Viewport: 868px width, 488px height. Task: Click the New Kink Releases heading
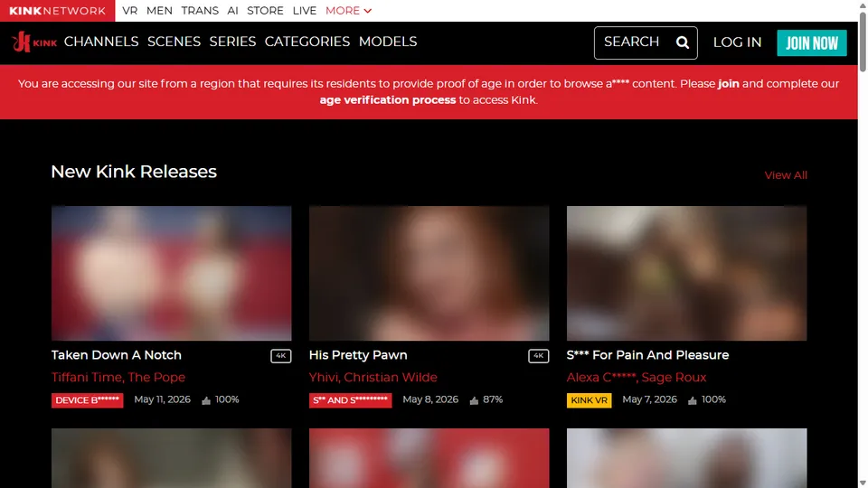tap(134, 172)
